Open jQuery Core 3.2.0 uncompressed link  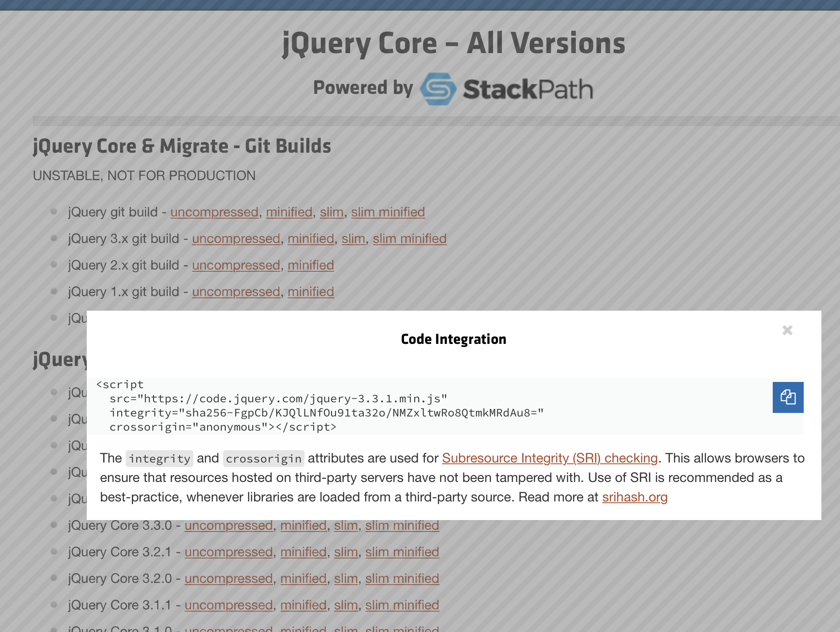pos(228,578)
